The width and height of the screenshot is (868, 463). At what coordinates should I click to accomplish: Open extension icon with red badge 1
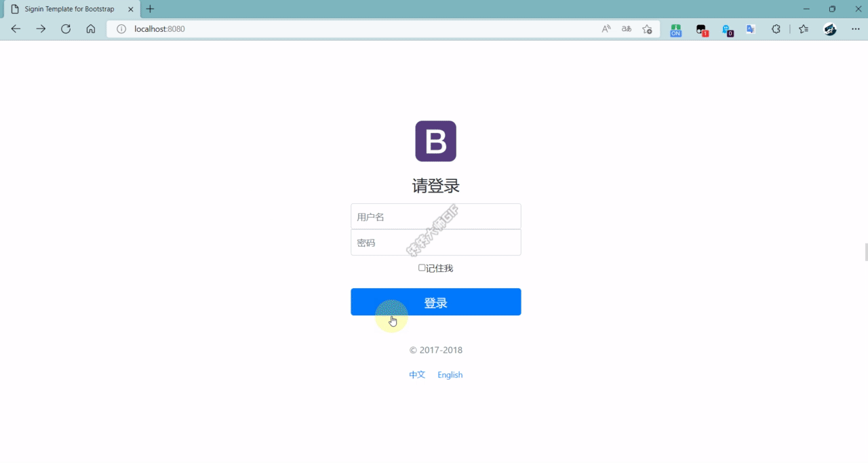click(x=702, y=30)
